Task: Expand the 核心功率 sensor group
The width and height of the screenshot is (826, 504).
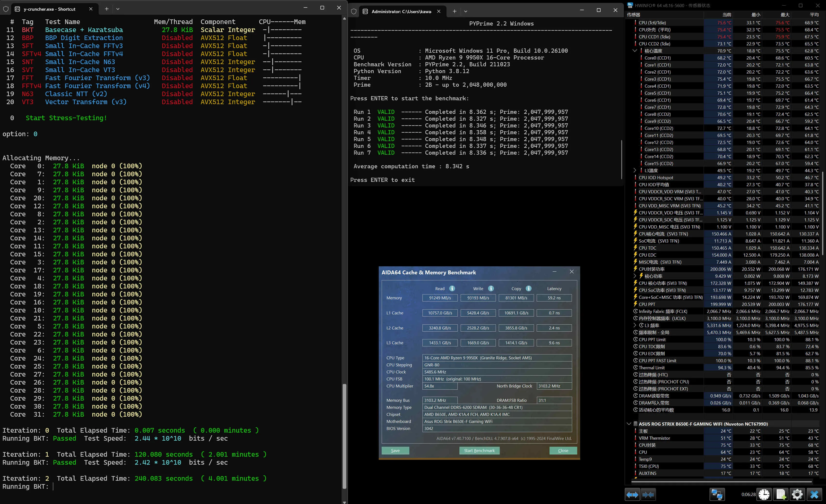Action: point(634,276)
